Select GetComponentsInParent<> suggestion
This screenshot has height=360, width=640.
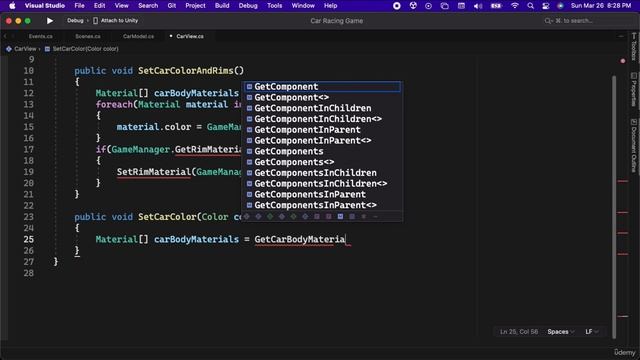[x=322, y=205]
